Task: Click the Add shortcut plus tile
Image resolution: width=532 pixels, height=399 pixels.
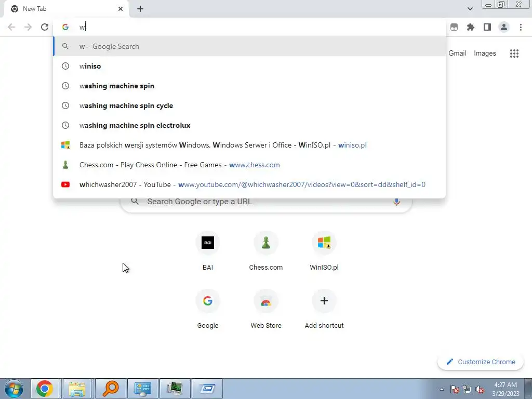Action: tap(324, 310)
